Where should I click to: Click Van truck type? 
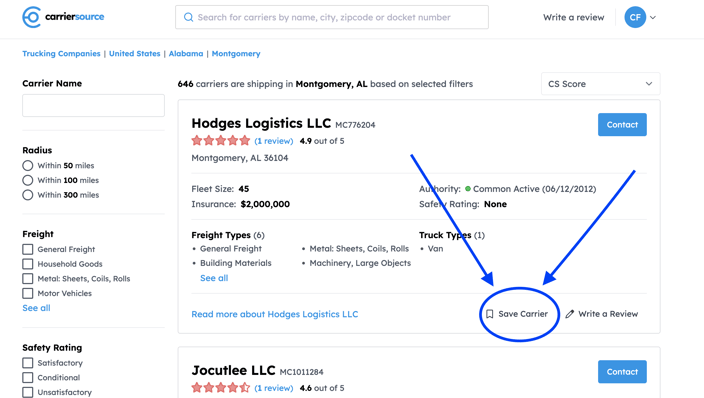[436, 248]
